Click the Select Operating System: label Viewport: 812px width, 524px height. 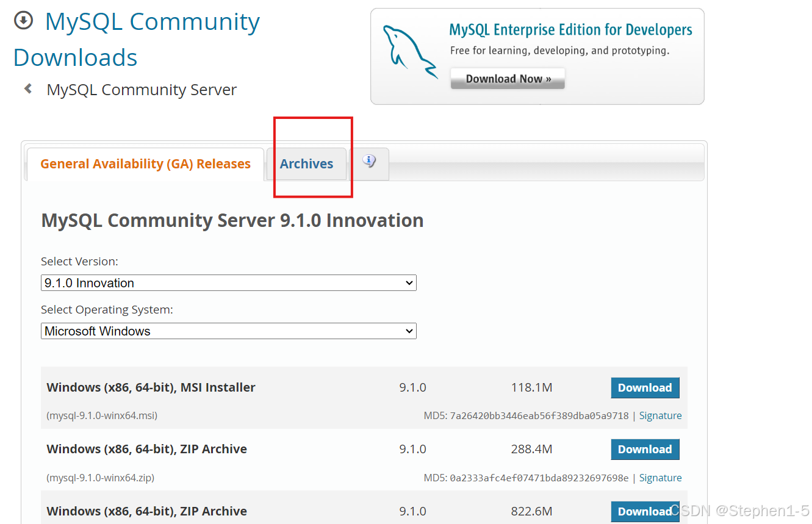[107, 310]
